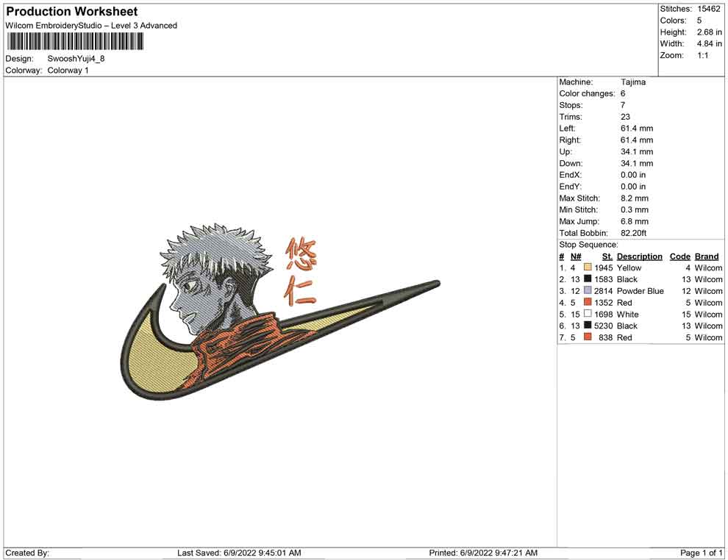Click the Machine value 'Tajima'

633,82
